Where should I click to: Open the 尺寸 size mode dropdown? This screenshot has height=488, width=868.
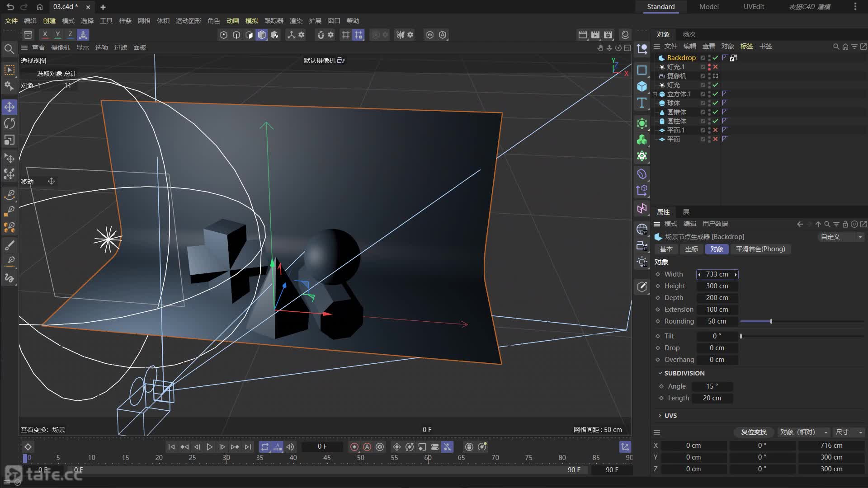coord(849,432)
